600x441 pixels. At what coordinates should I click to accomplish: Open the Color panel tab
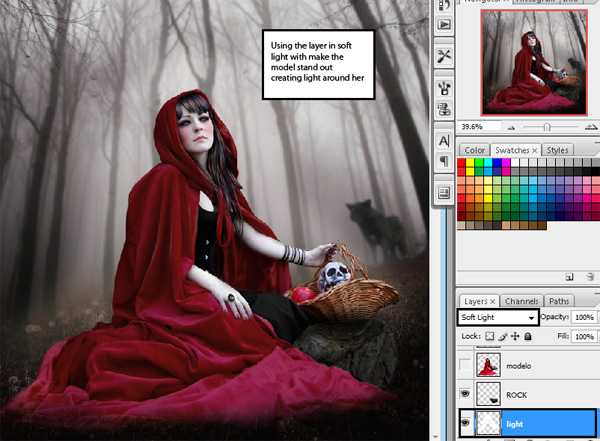(x=473, y=150)
